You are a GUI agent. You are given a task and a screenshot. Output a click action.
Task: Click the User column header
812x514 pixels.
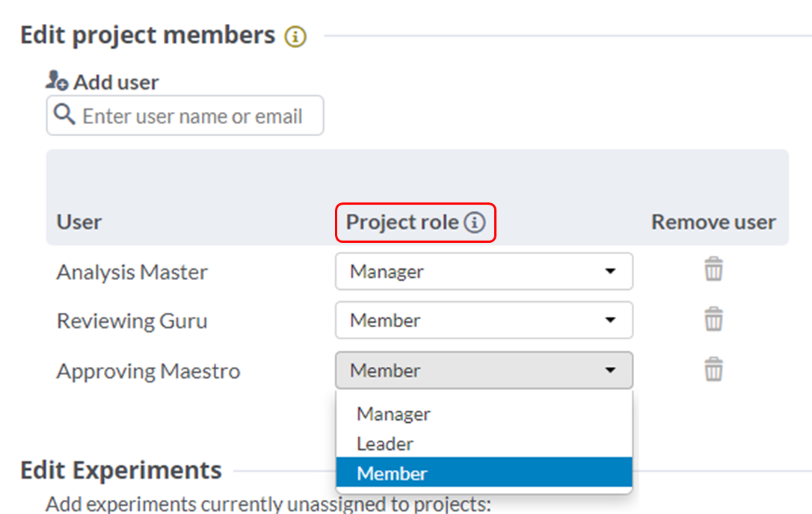(79, 223)
